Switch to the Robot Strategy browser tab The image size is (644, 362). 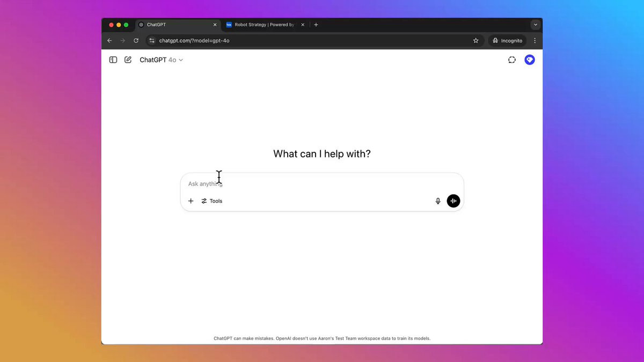click(x=265, y=25)
